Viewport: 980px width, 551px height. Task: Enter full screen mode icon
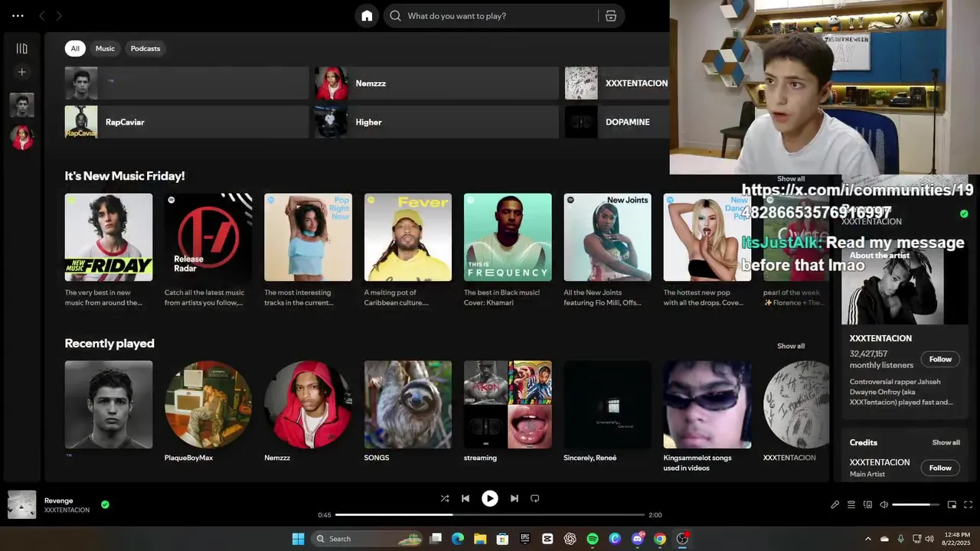click(969, 504)
